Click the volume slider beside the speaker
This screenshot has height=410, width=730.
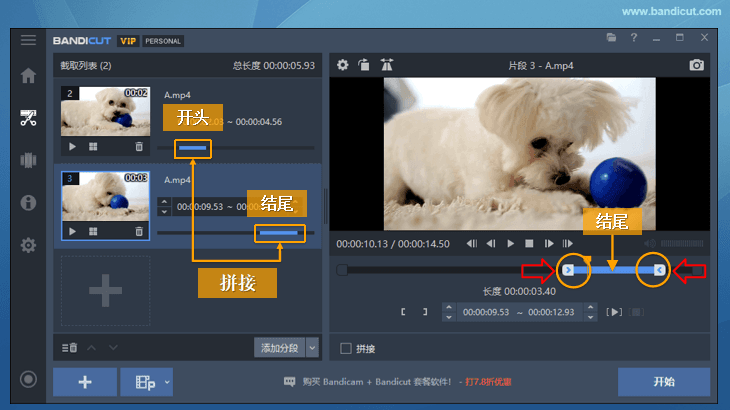tap(683, 243)
